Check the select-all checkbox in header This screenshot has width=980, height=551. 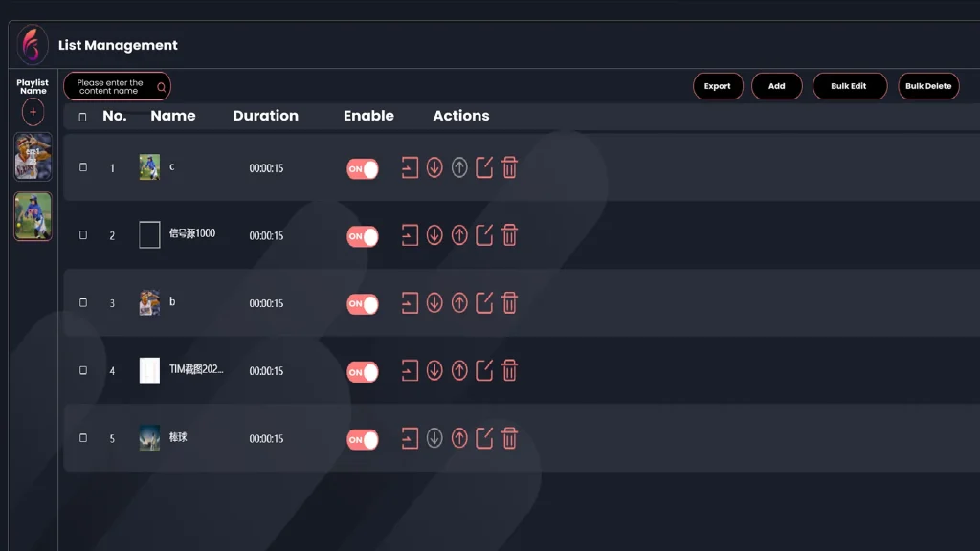pos(82,117)
